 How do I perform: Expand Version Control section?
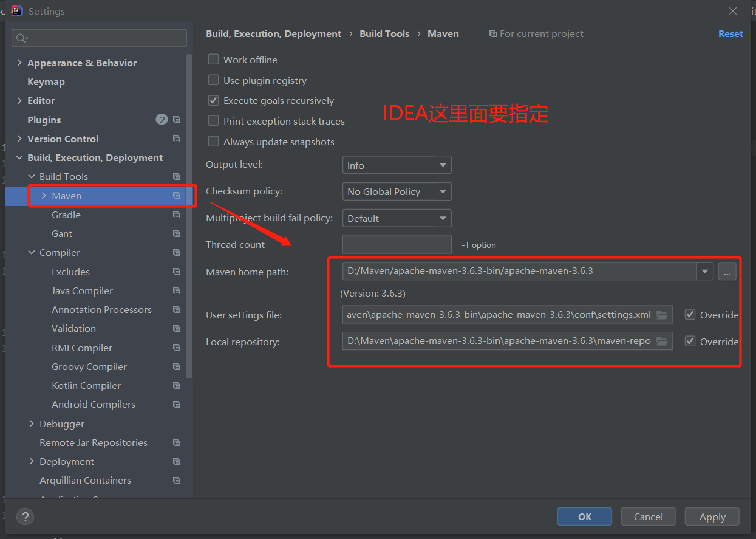click(19, 139)
